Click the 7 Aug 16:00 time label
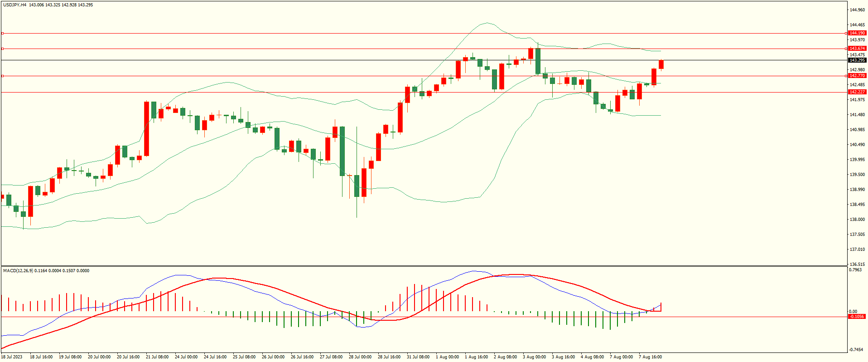The height and width of the screenshot is (362, 868). (651, 357)
